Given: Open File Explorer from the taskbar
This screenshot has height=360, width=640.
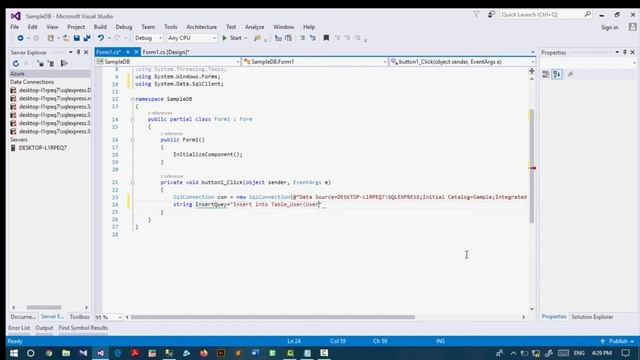Looking at the screenshot, I should click(x=66, y=353).
